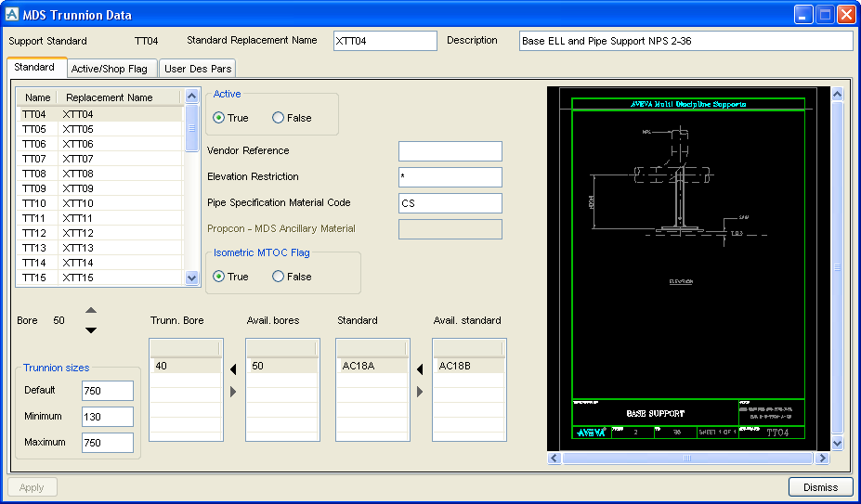Screen dimensions: 861x504
Task: Click the drawing preview horizontal scrollbar thumb
Action: coord(687,458)
